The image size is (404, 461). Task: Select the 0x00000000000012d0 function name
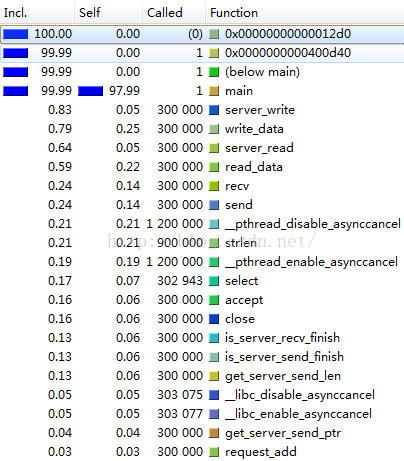288,34
